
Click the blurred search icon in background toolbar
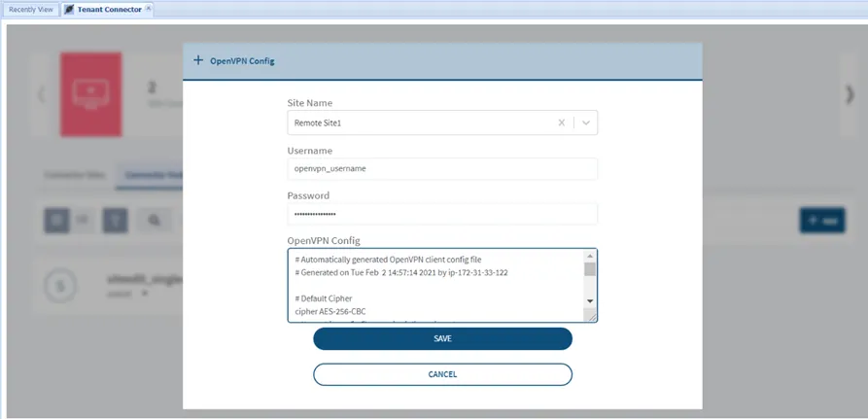point(154,221)
